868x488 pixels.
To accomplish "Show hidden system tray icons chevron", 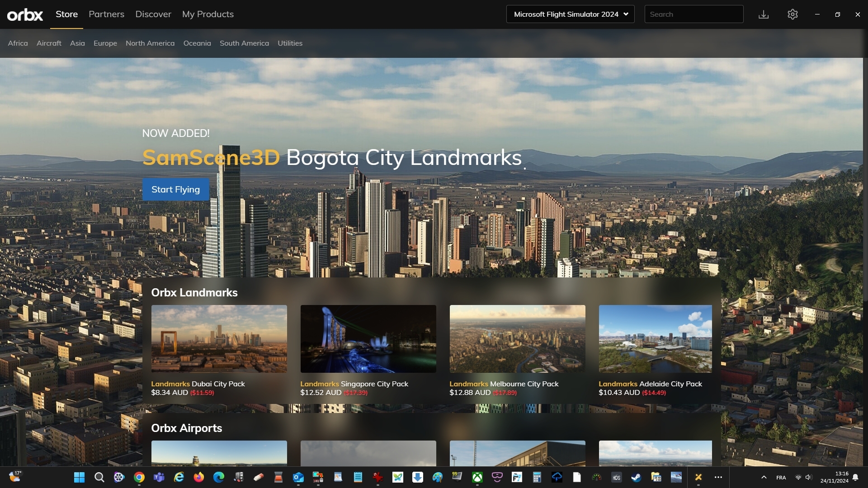I will click(764, 478).
